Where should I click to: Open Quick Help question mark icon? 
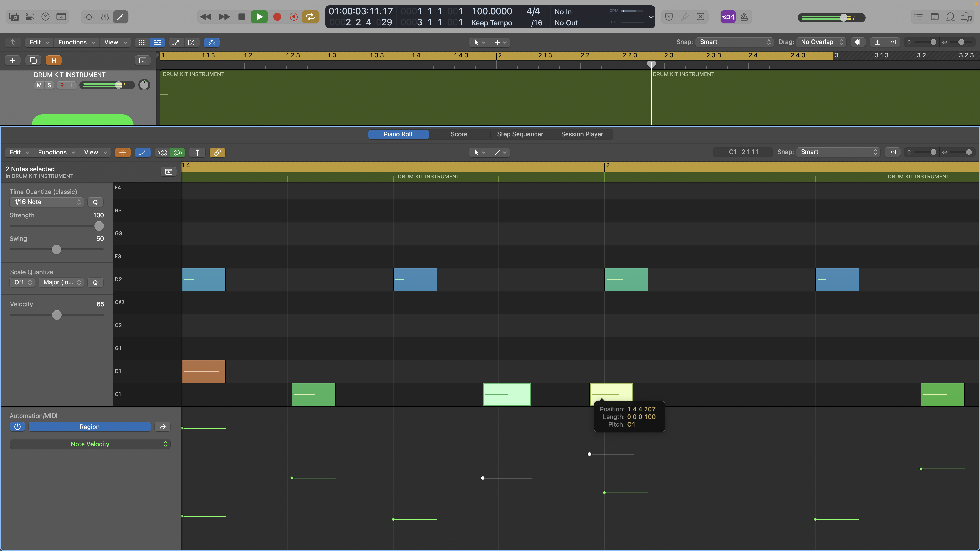pyautogui.click(x=45, y=17)
